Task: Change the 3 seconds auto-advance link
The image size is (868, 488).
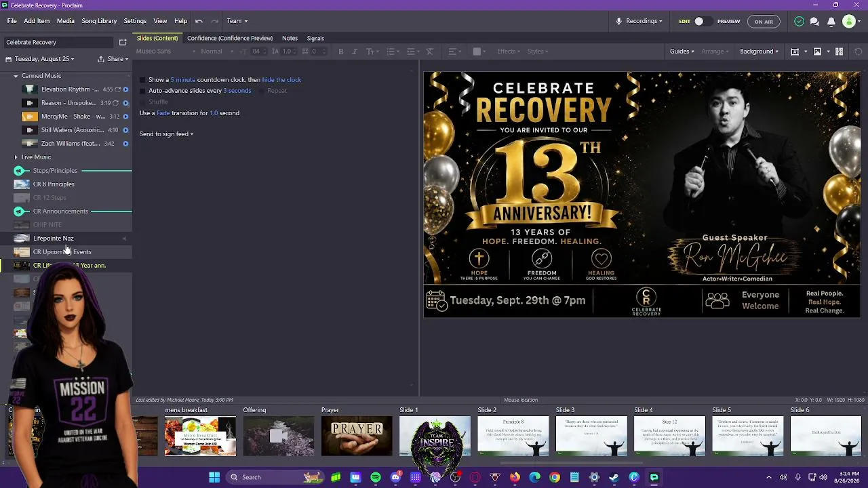Action: [237, 91]
